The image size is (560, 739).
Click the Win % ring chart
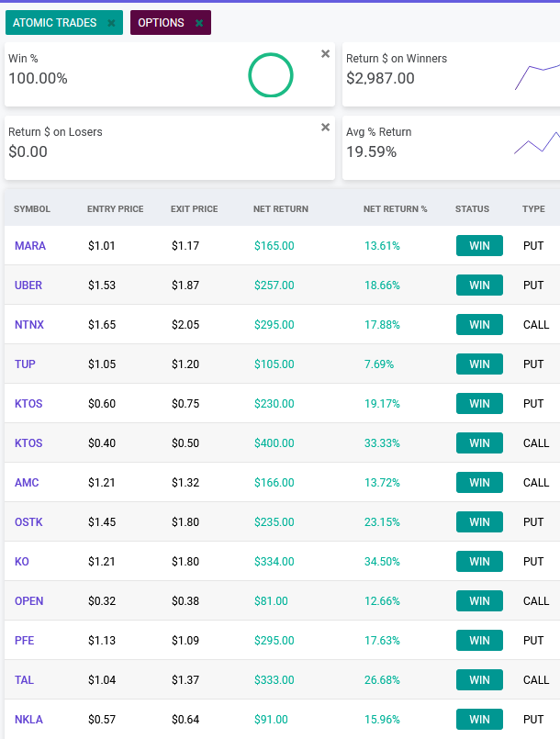271,75
